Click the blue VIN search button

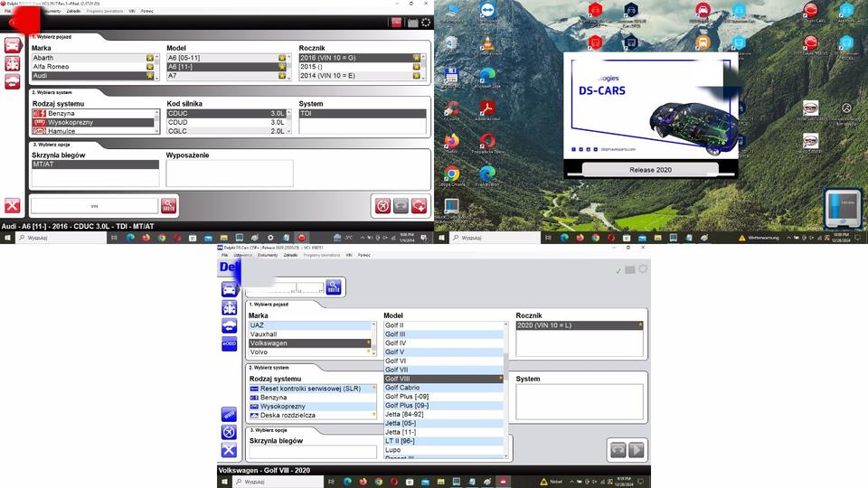click(x=334, y=286)
